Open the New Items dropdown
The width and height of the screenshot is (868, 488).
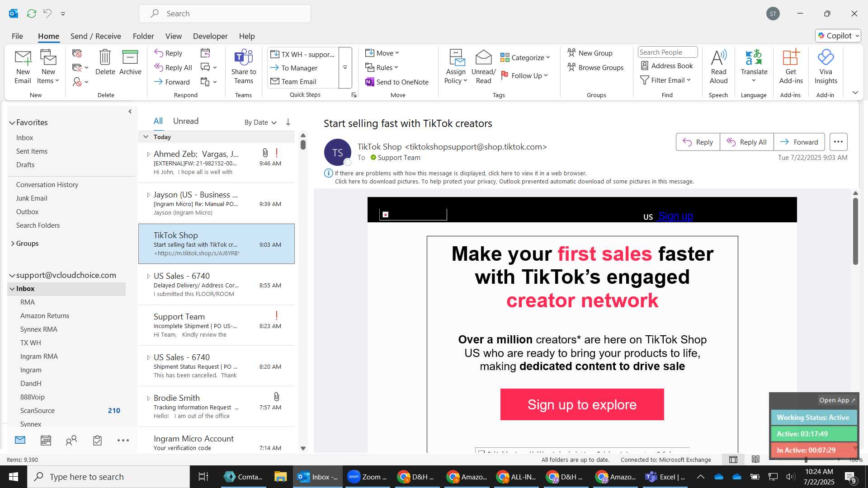coord(48,81)
